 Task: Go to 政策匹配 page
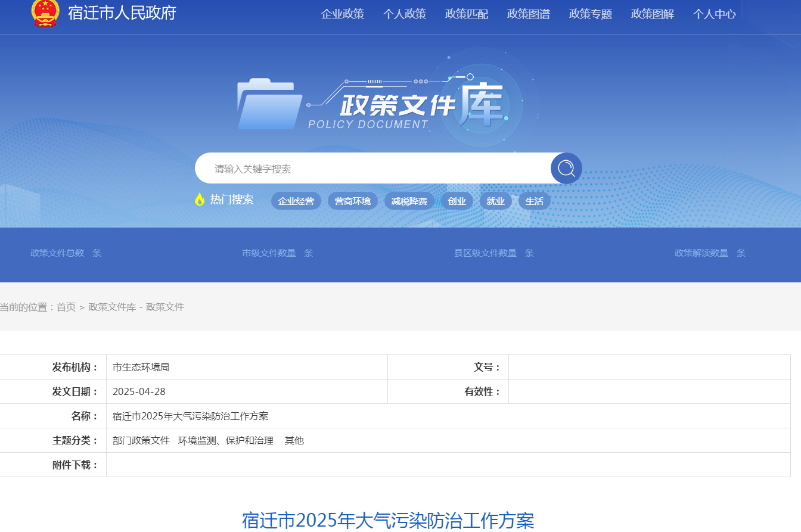click(x=467, y=14)
